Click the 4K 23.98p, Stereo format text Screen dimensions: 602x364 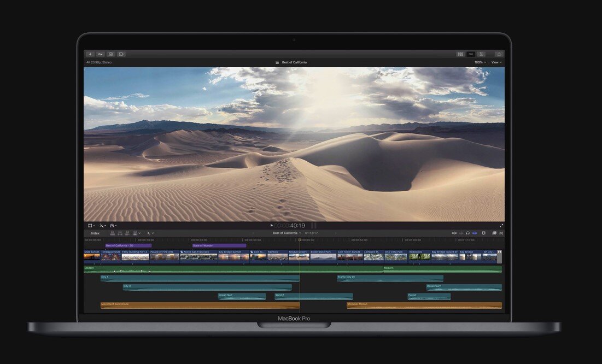[99, 62]
